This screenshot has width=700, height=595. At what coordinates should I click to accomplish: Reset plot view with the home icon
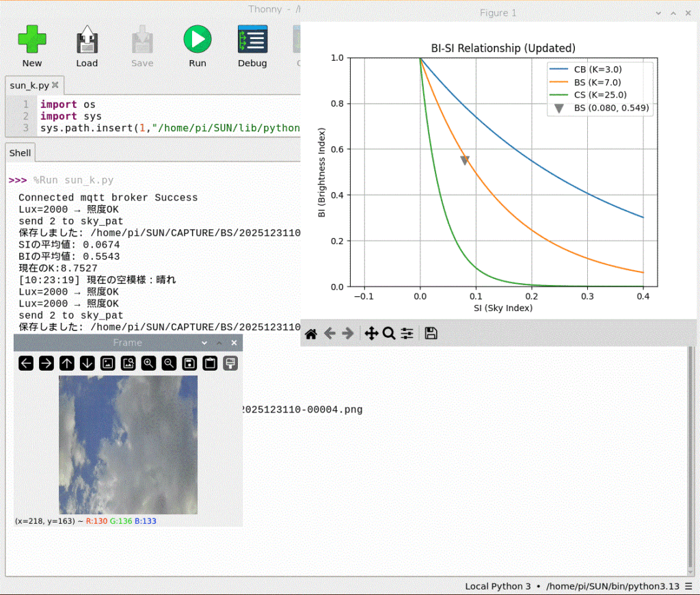tap(310, 334)
